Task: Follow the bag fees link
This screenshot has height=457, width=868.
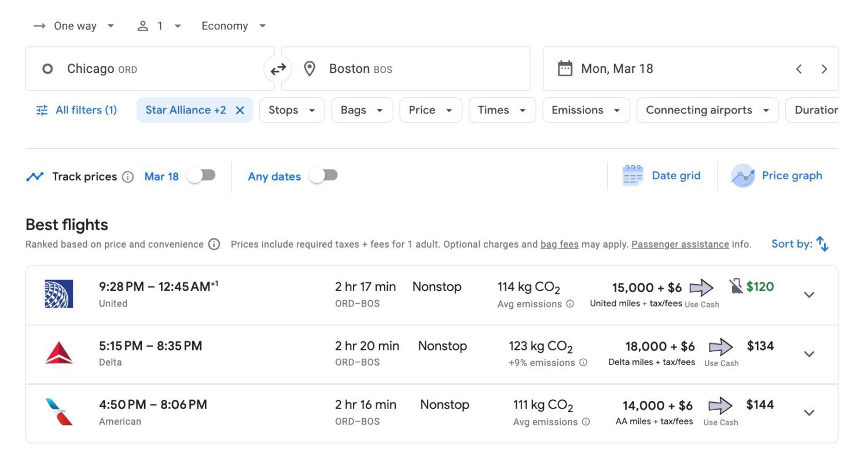Action: coord(559,245)
